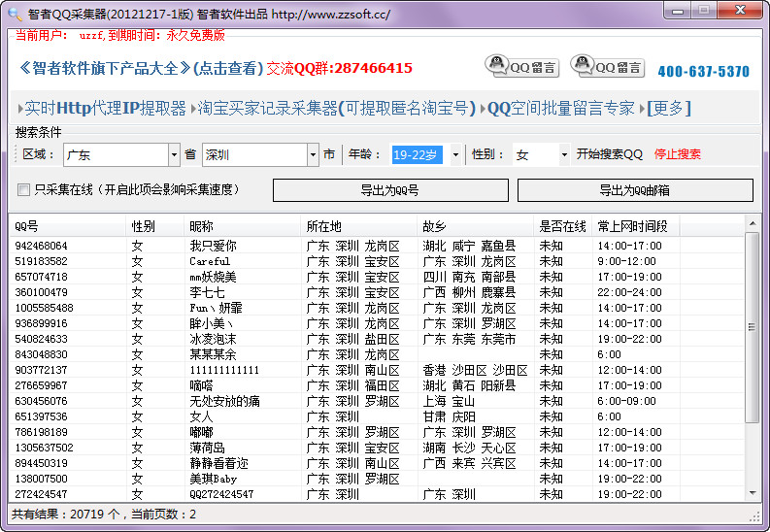Open the 年龄 dropdown showing 19-22岁
This screenshot has height=532, width=770.
coord(455,155)
